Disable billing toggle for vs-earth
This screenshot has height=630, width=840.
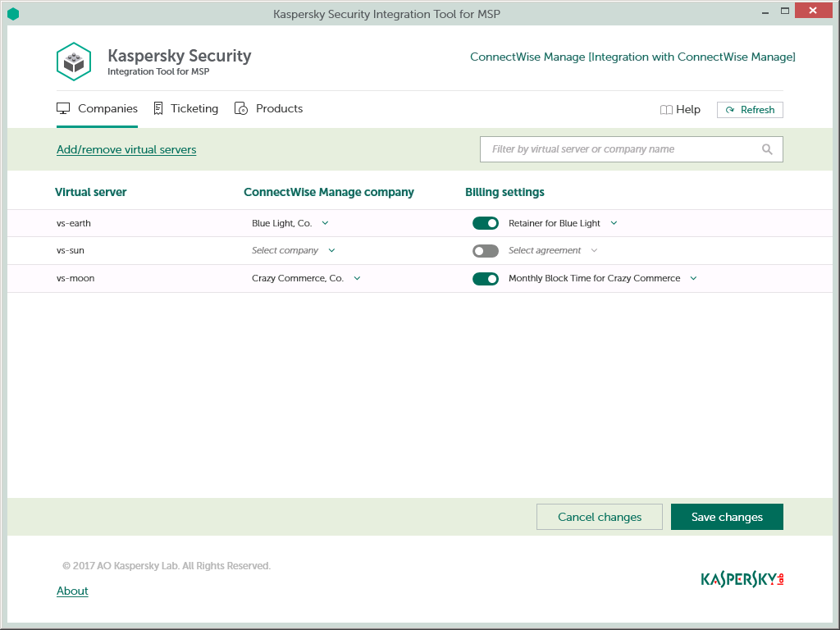point(486,223)
